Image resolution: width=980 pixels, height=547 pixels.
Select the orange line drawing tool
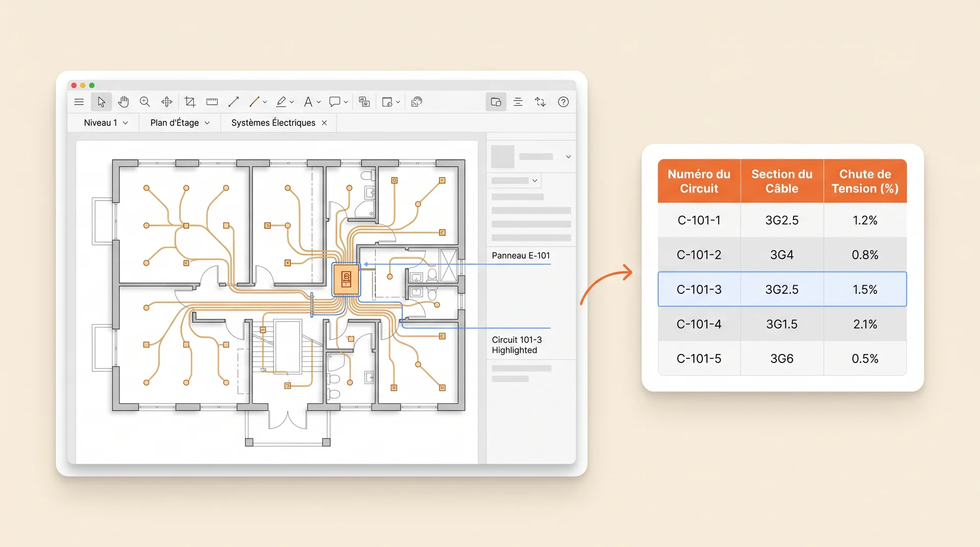tap(254, 102)
